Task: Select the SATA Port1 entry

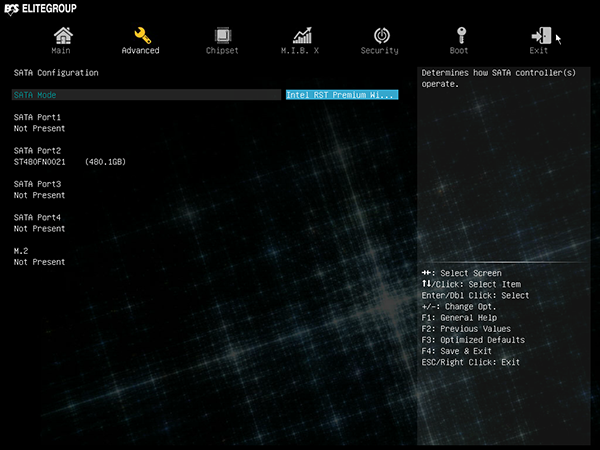Action: click(x=38, y=117)
